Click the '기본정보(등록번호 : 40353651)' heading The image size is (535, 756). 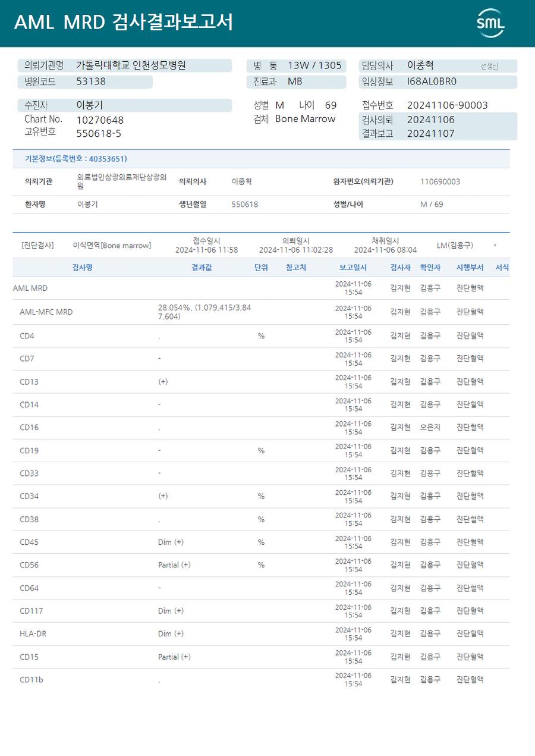point(75,159)
